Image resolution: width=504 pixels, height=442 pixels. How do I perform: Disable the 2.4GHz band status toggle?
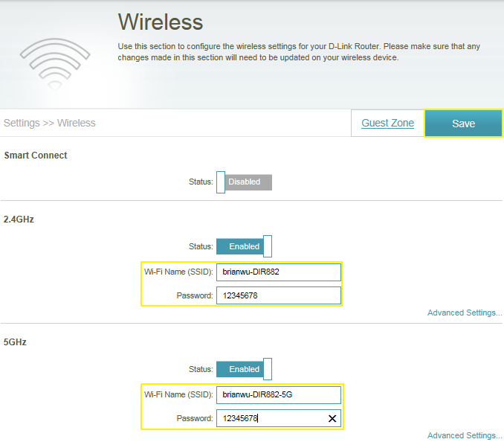pos(244,246)
